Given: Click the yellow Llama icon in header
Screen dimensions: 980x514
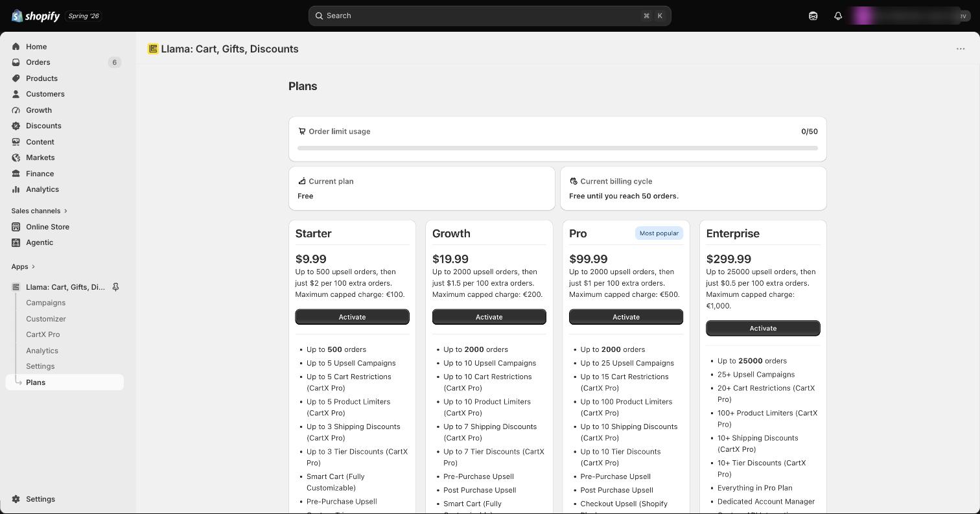Looking at the screenshot, I should click(x=153, y=49).
